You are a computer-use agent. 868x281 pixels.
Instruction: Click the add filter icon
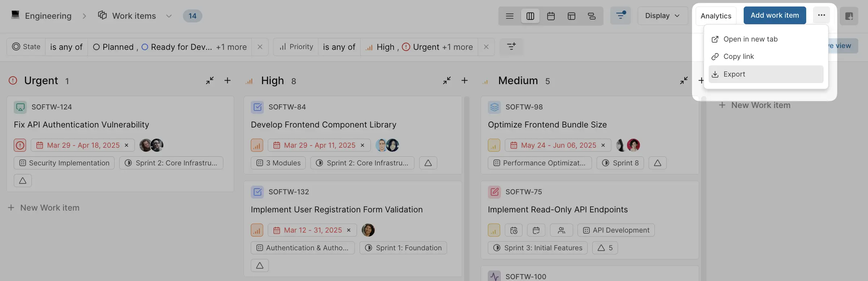point(511,47)
